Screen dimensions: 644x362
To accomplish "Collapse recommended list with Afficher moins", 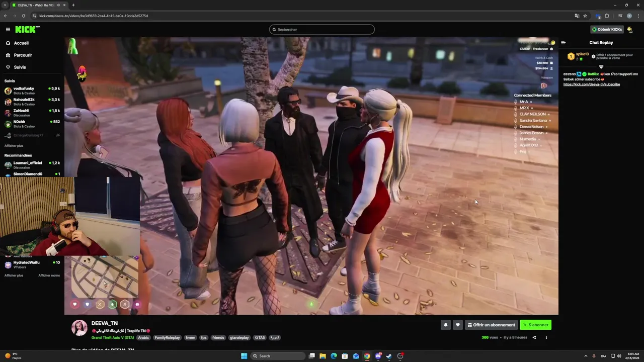I will [49, 276].
